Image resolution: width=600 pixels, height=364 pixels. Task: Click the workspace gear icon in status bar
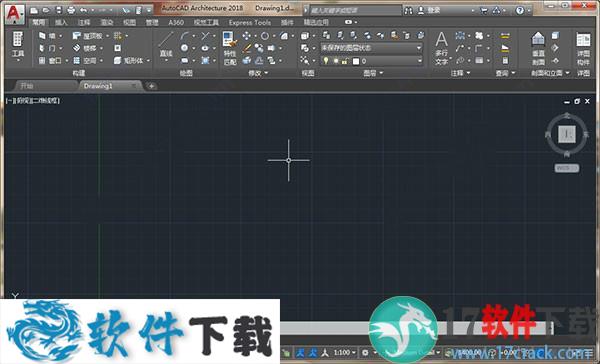click(365, 352)
